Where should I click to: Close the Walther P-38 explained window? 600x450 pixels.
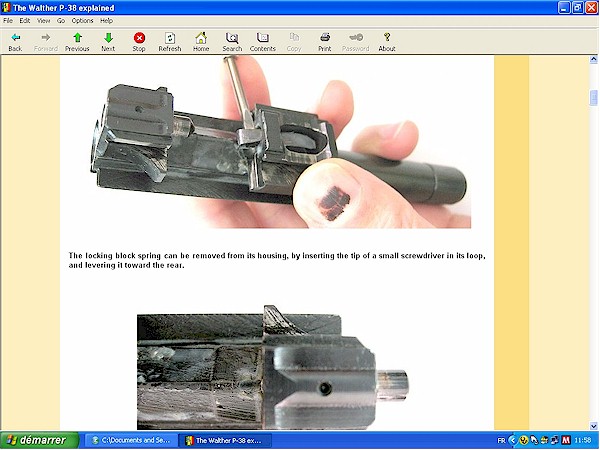tap(592, 8)
